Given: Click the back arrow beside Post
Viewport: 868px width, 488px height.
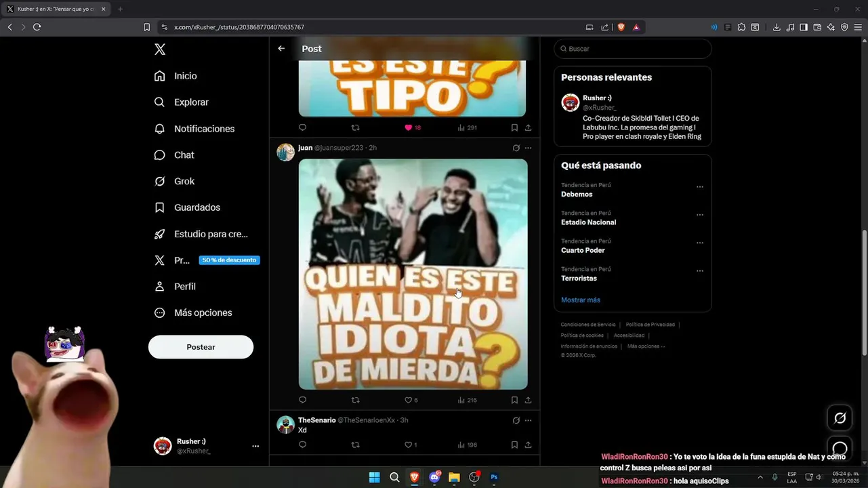Looking at the screenshot, I should point(281,49).
